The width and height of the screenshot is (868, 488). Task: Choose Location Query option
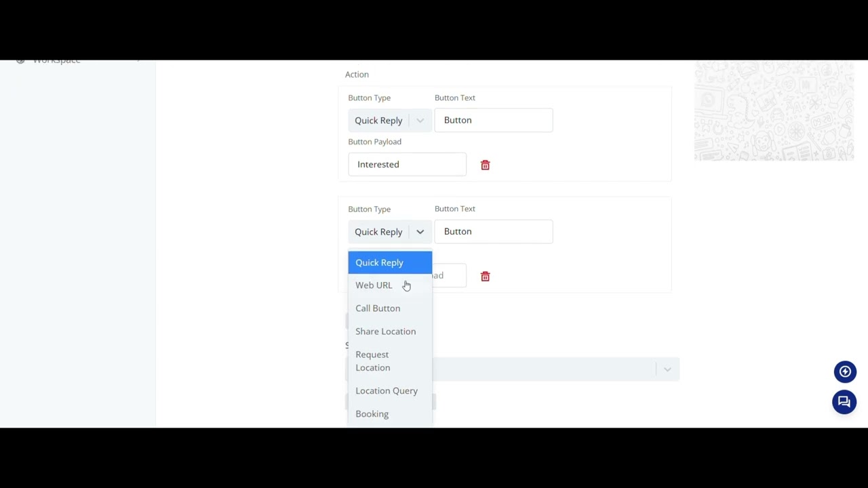390,390
